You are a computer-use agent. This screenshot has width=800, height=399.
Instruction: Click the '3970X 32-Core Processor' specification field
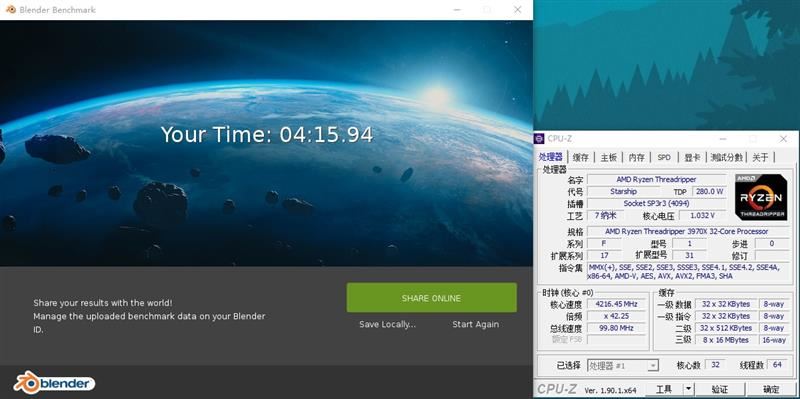click(686, 231)
